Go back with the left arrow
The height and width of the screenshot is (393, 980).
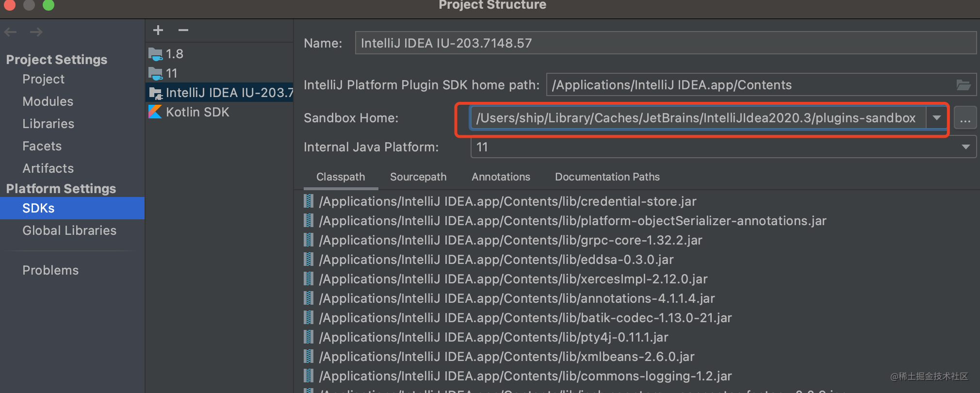(x=10, y=32)
